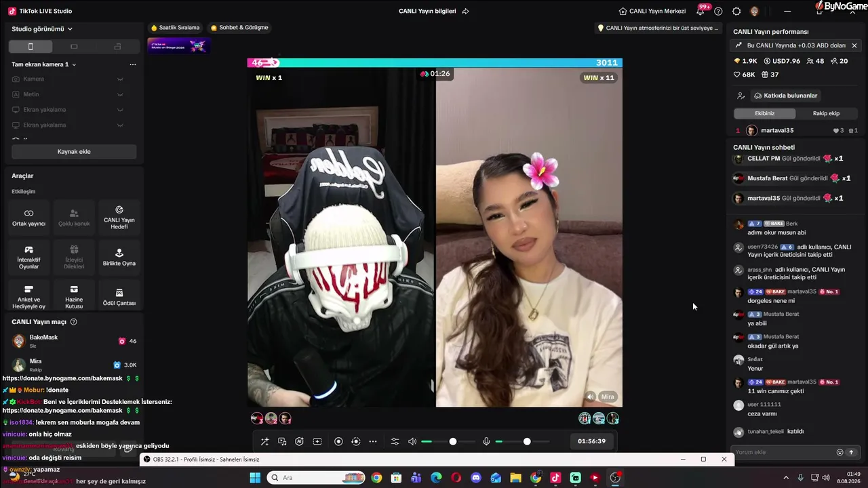This screenshot has height=488, width=868.
Task: Open File Explorer from the taskbar
Action: [x=515, y=478]
